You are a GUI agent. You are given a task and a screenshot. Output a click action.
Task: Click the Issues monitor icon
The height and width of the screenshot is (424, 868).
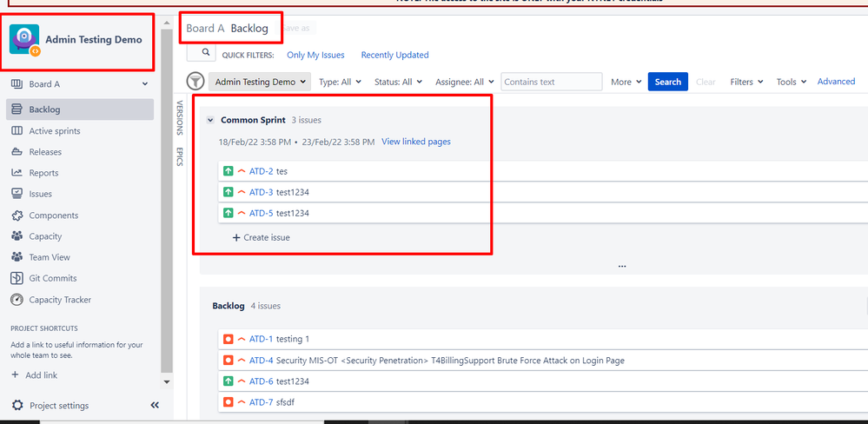[17, 194]
